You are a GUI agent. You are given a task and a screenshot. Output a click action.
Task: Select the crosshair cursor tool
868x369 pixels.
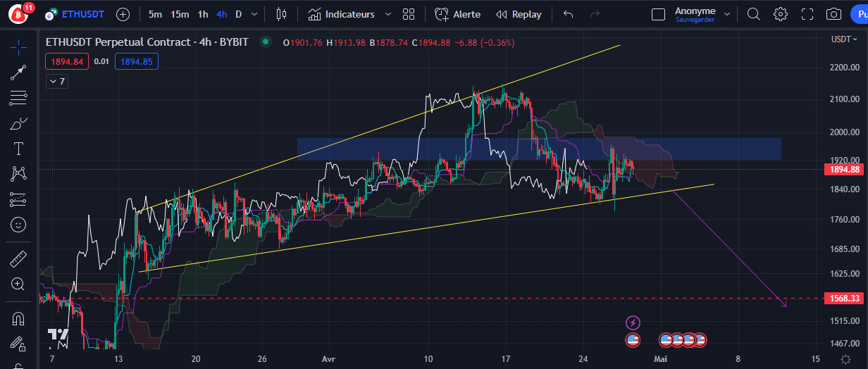(x=18, y=47)
